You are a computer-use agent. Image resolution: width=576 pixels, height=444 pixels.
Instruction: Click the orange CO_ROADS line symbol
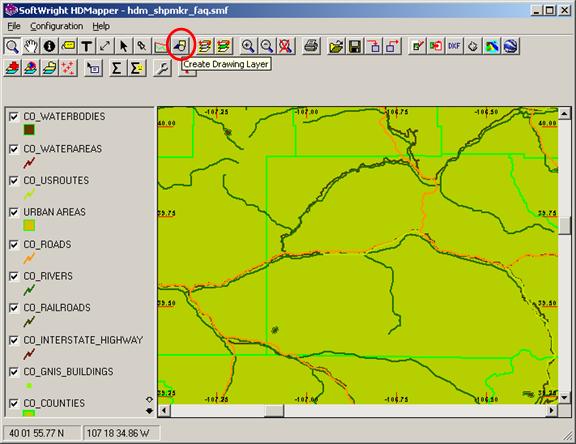point(29,258)
